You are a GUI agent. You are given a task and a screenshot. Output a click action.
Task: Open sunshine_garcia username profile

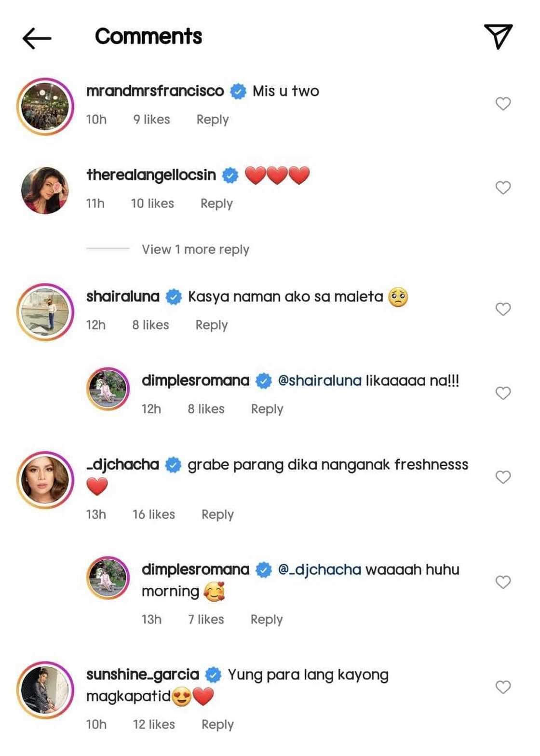pos(142,674)
